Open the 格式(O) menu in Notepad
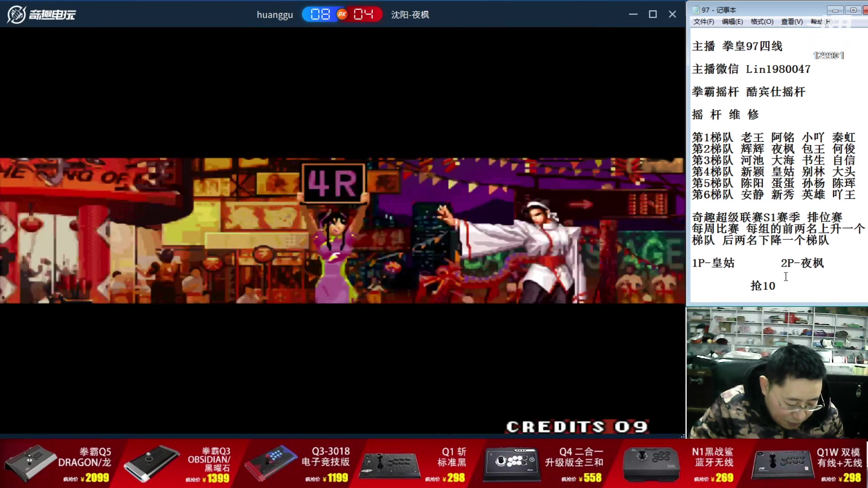 pyautogui.click(x=762, y=22)
